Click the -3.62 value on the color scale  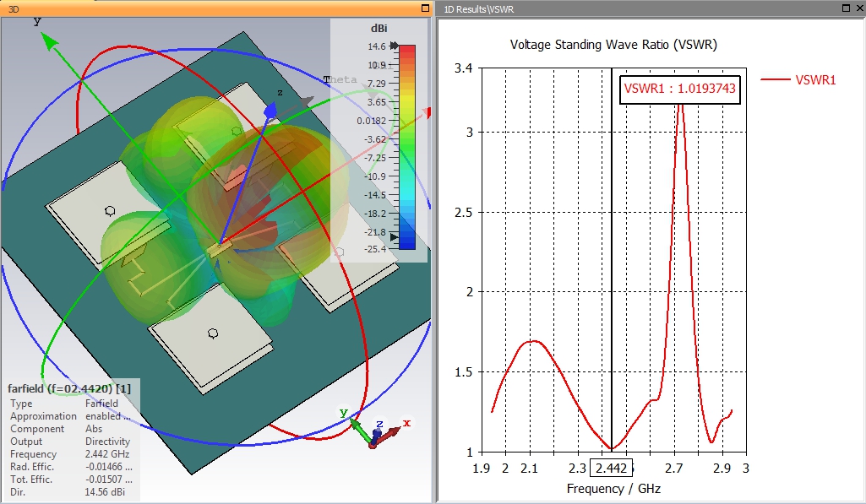[x=375, y=139]
